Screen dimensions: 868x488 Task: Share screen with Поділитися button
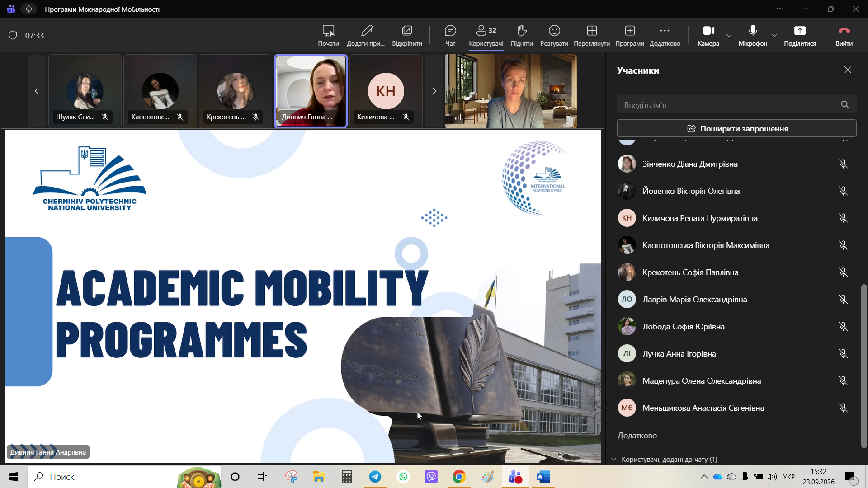(800, 35)
